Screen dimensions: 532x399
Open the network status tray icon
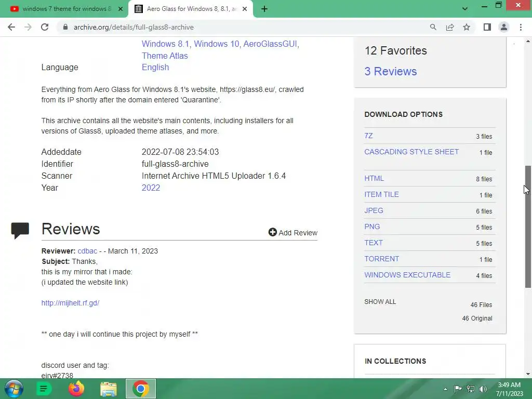tap(471, 389)
